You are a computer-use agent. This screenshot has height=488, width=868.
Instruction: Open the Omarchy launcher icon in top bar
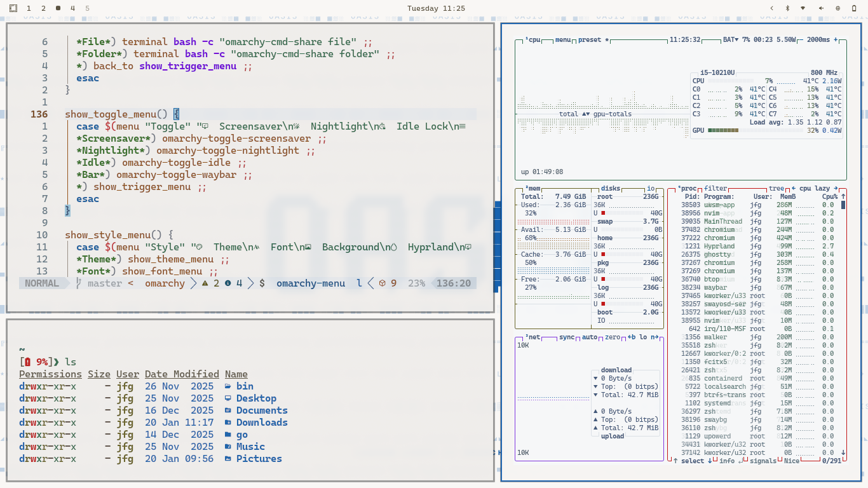(x=13, y=8)
